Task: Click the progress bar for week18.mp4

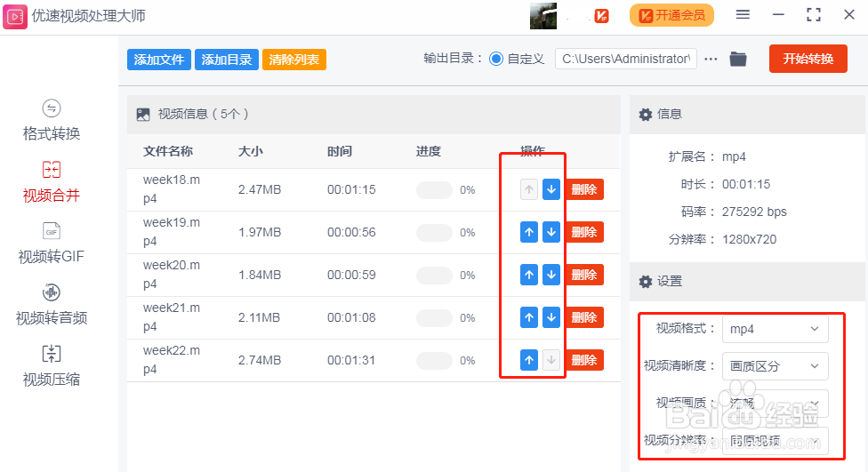Action: click(x=435, y=190)
